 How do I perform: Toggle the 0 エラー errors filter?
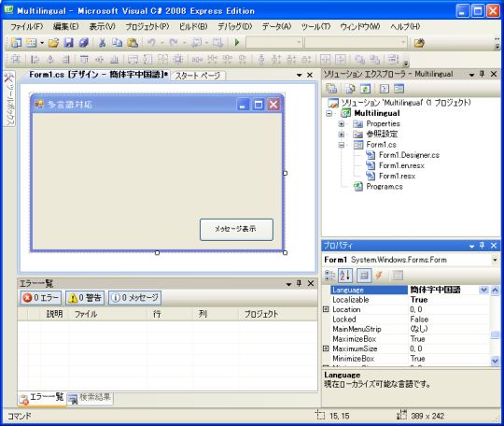coord(41,298)
